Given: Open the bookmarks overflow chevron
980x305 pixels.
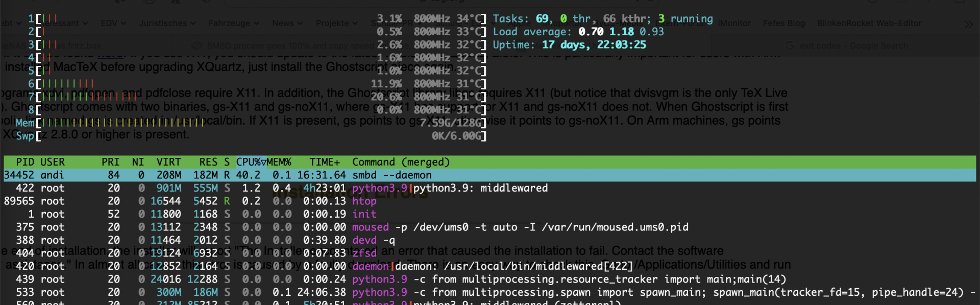Looking at the screenshot, I should click(968, 24).
